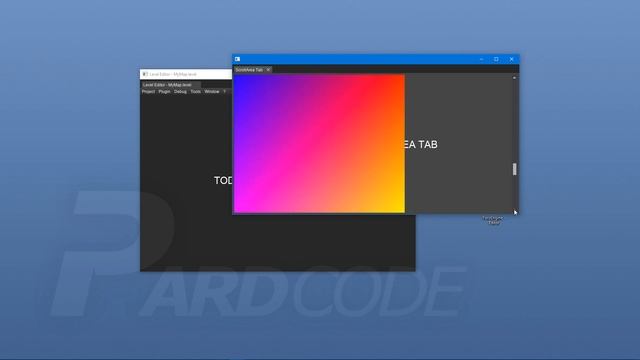Minimize the blue floating window

482,59
